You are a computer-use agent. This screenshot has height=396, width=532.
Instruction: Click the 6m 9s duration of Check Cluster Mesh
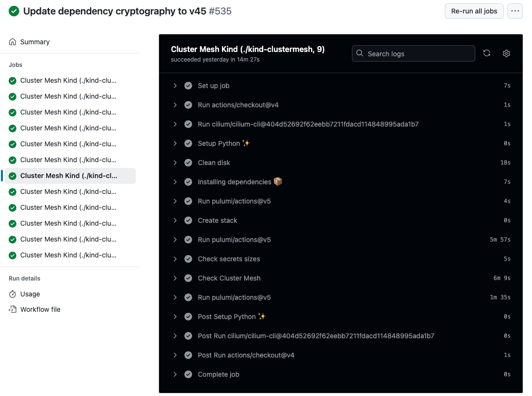(502, 278)
